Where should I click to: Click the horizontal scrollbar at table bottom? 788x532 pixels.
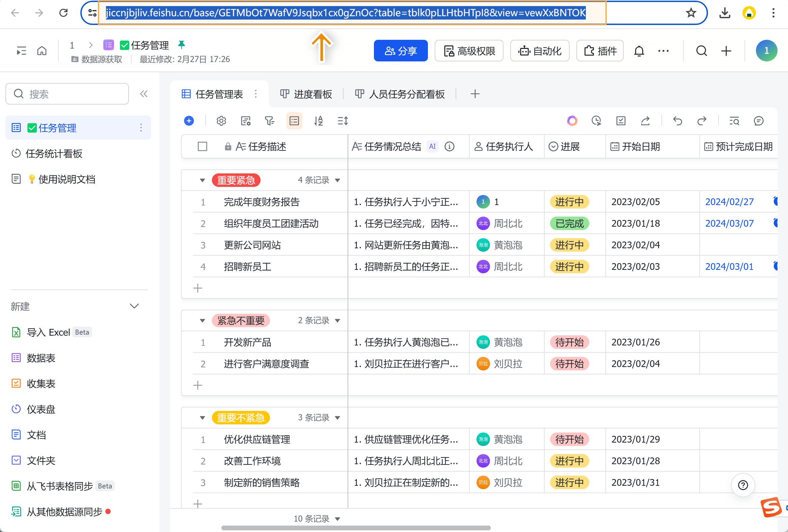click(x=356, y=528)
